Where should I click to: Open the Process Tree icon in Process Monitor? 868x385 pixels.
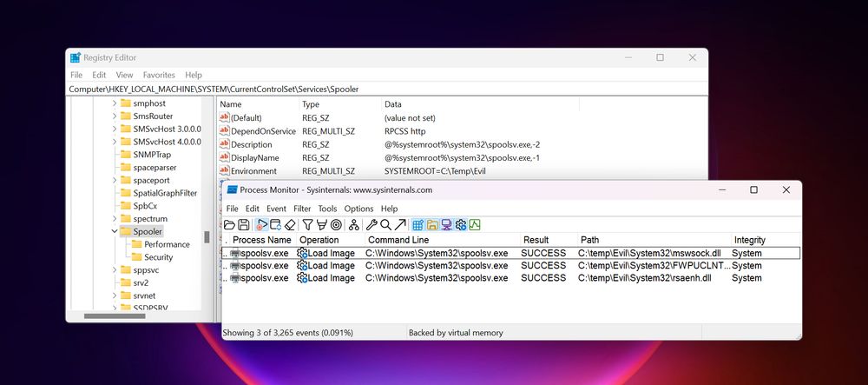pyautogui.click(x=354, y=225)
